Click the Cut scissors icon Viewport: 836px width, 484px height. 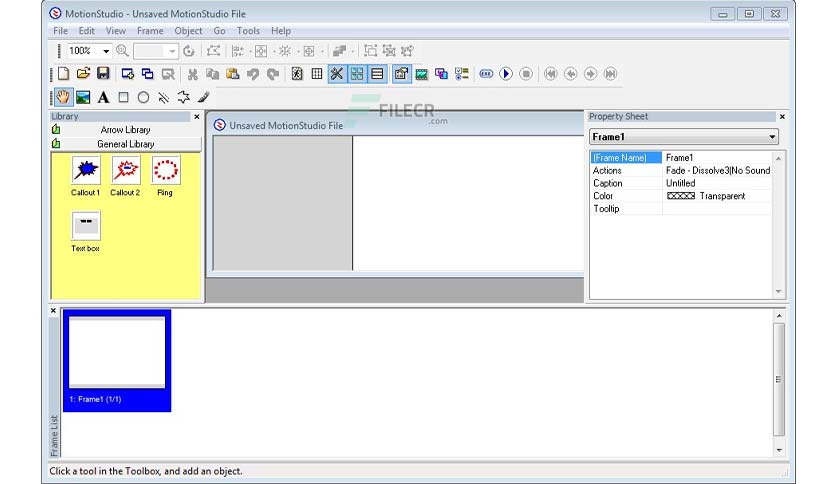click(192, 74)
